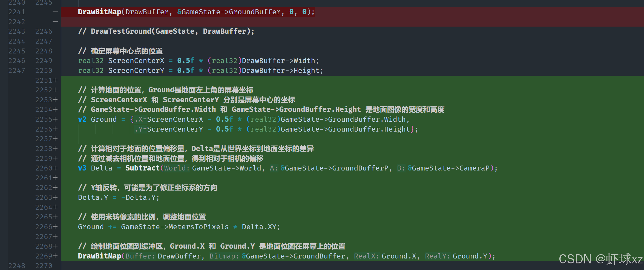644x270 pixels.
Task: Click old line number 2248 at the bottom
Action: [x=17, y=266]
